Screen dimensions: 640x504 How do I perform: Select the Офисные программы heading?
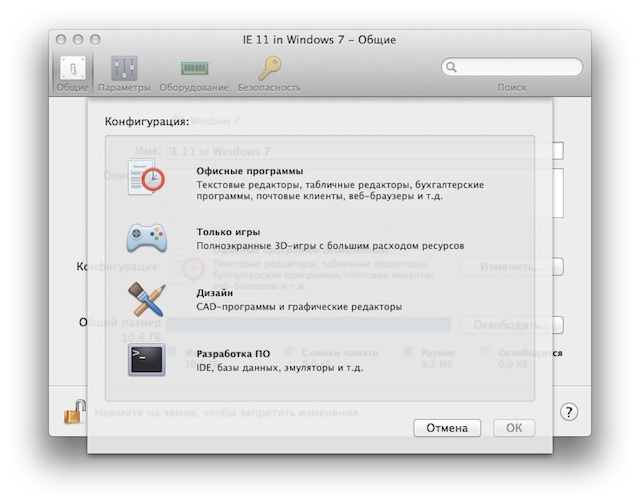click(250, 171)
